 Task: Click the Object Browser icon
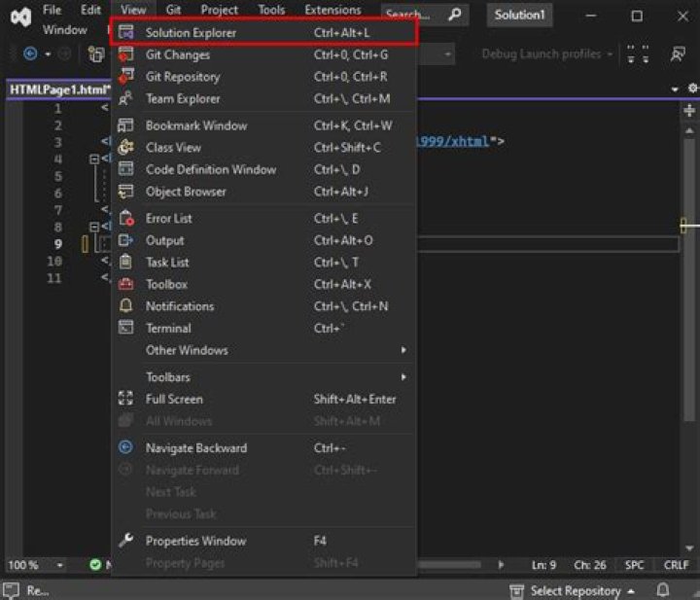(125, 192)
